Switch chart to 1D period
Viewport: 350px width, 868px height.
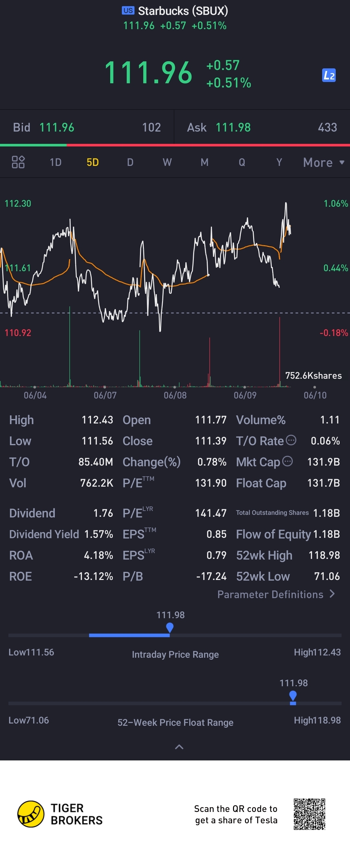pyautogui.click(x=56, y=162)
